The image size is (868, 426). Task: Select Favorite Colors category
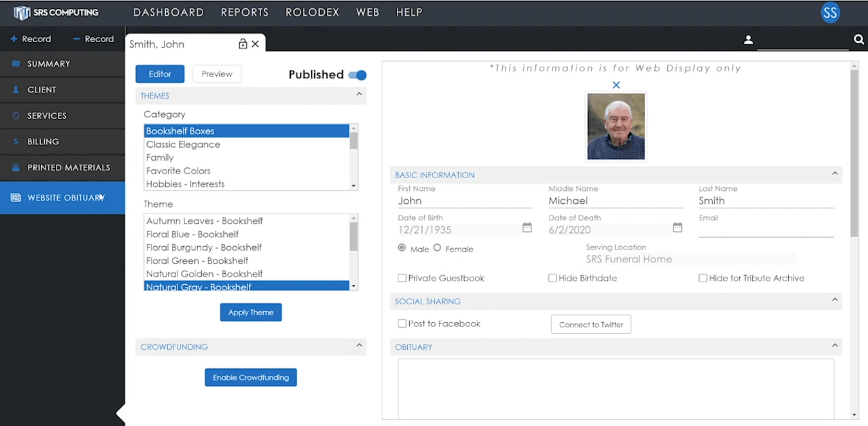(x=247, y=171)
